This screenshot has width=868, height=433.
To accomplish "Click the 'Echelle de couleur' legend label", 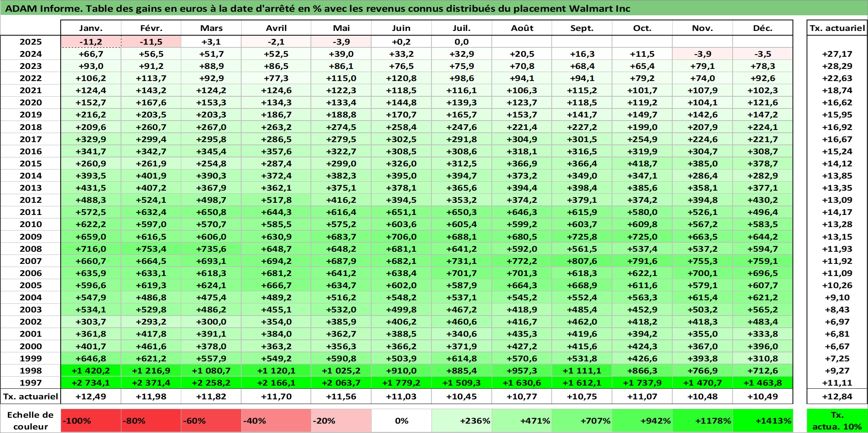I will (x=31, y=421).
